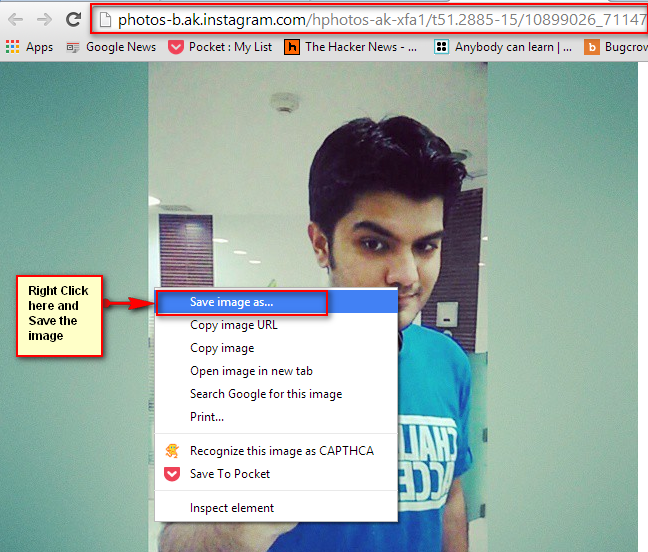Open the Pocket : My List bookmark
The width and height of the screenshot is (648, 552).
pyautogui.click(x=230, y=47)
